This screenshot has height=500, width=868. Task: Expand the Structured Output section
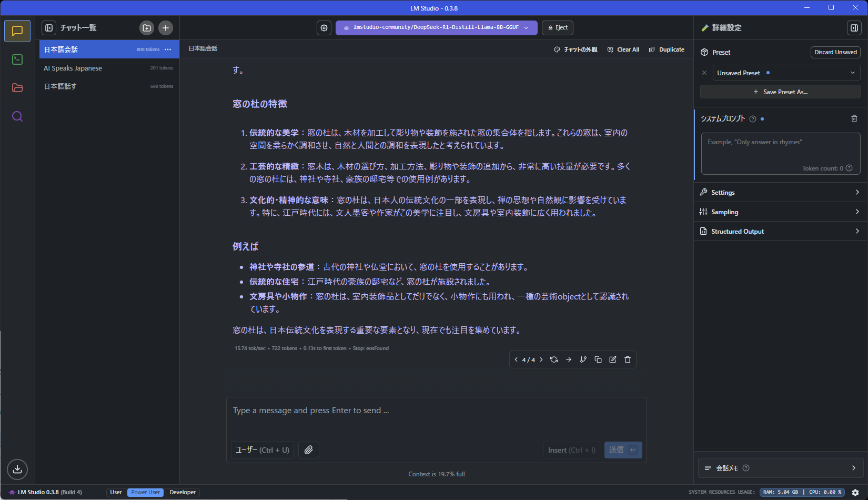click(780, 231)
